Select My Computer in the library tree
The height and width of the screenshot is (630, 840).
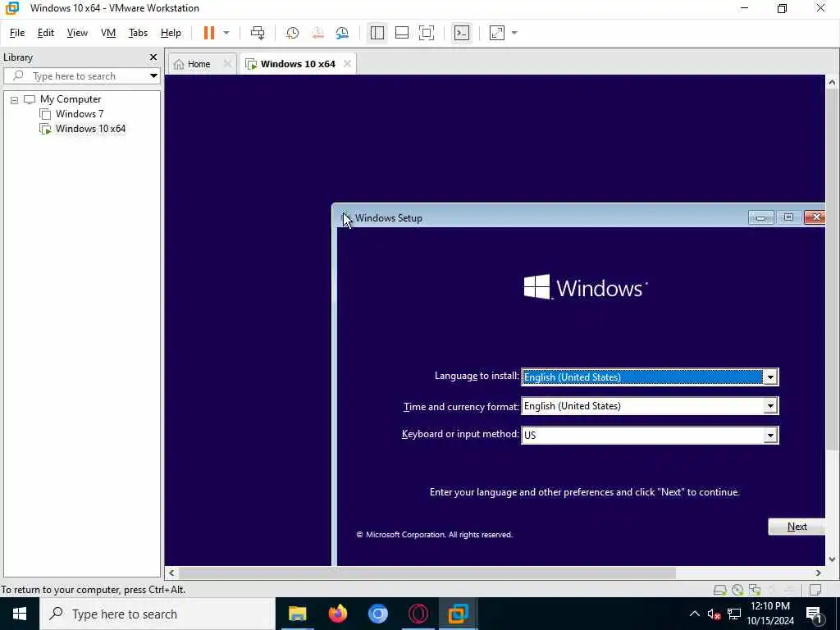coord(71,99)
